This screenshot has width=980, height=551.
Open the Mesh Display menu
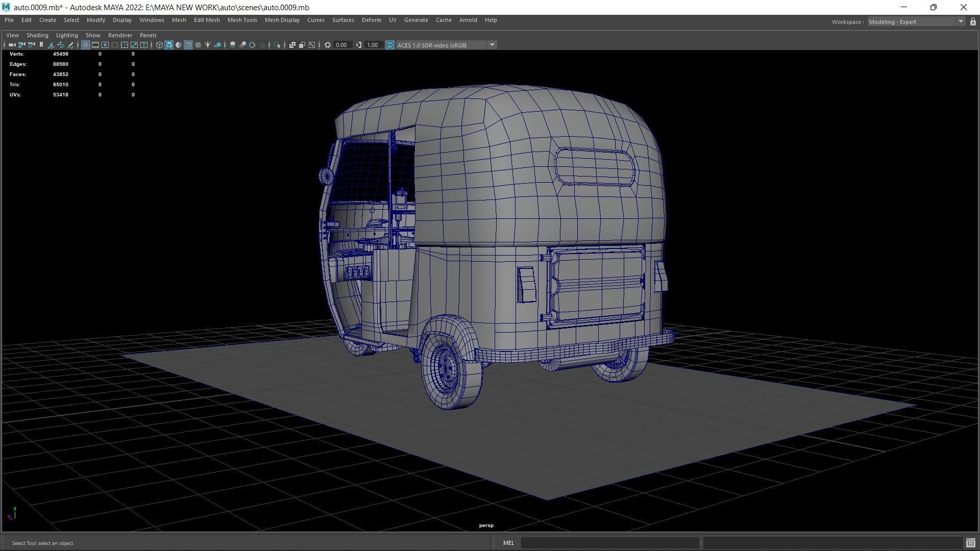282,20
